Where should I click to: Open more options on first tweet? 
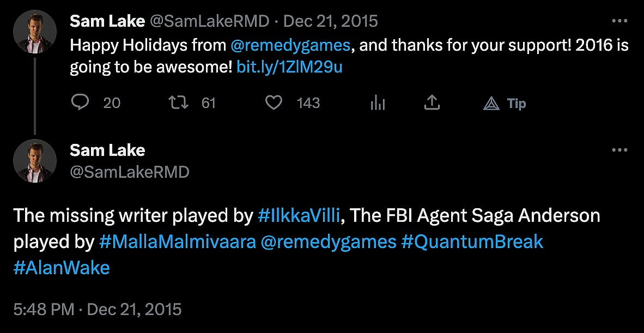pyautogui.click(x=619, y=21)
